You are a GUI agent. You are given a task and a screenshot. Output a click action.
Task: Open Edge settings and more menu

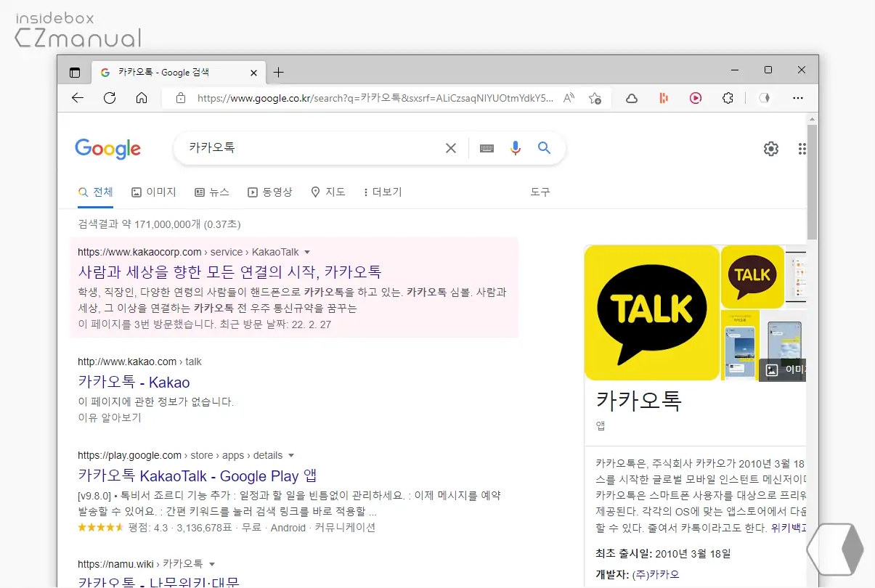(798, 98)
